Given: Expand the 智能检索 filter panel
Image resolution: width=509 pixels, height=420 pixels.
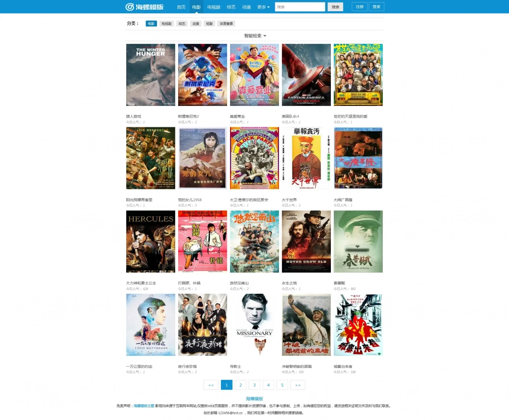Looking at the screenshot, I should (x=255, y=36).
